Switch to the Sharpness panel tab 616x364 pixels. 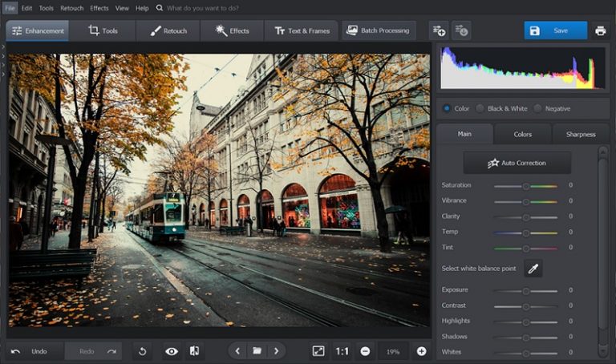[x=581, y=134]
